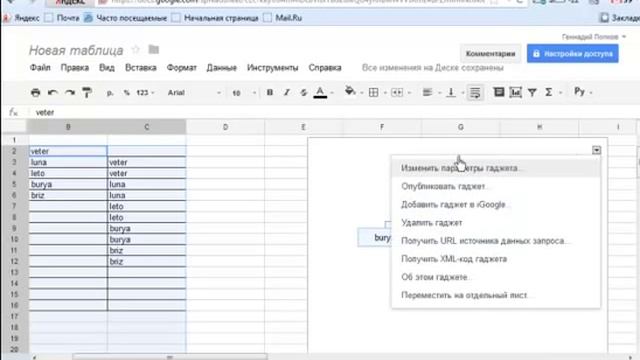Select Об этом гаджете
This screenshot has height=360, width=640.
[x=496, y=277]
